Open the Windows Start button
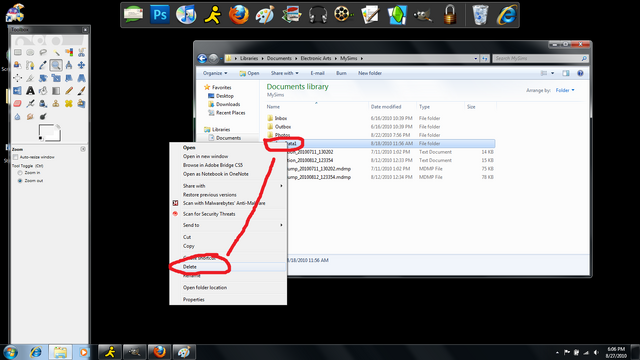 [x=11, y=352]
